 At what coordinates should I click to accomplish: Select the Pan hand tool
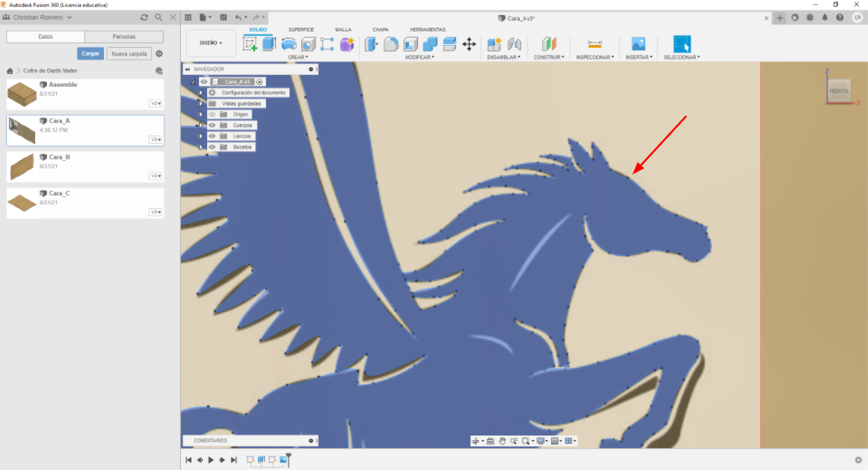[x=502, y=441]
